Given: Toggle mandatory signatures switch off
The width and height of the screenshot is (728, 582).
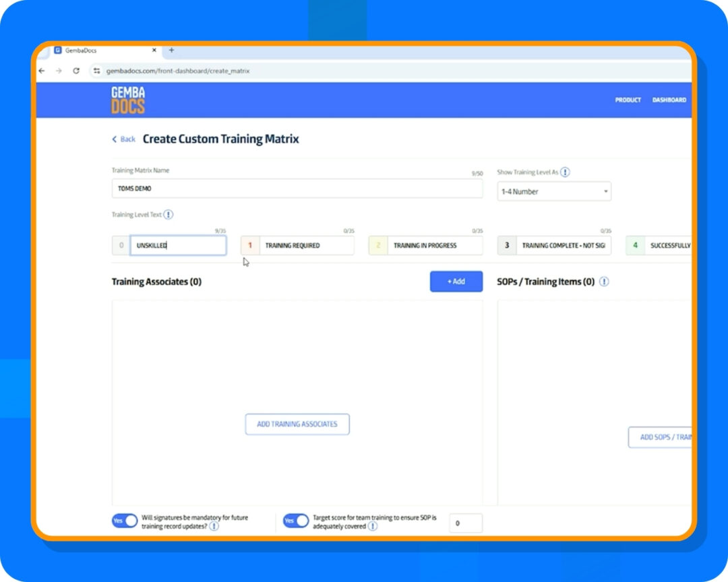Looking at the screenshot, I should 125,521.
